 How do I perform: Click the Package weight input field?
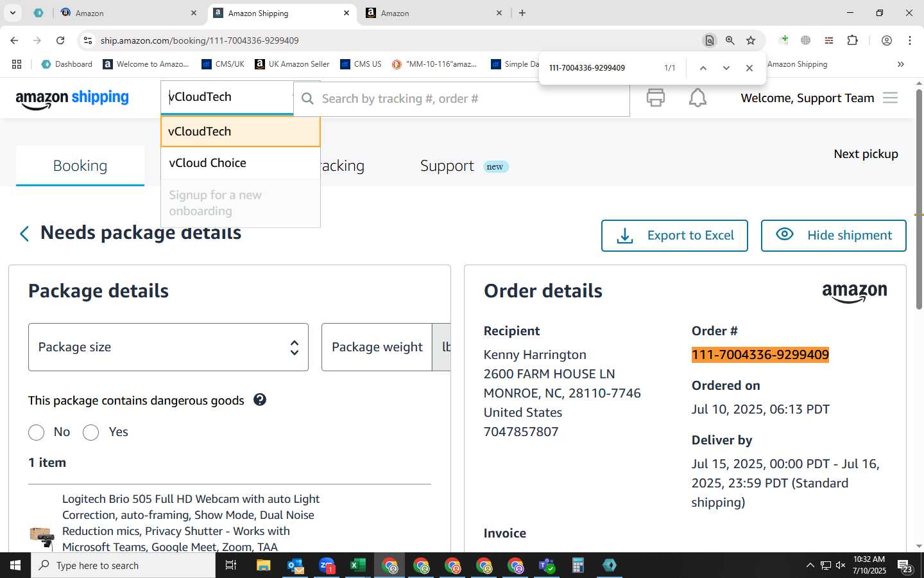(377, 347)
